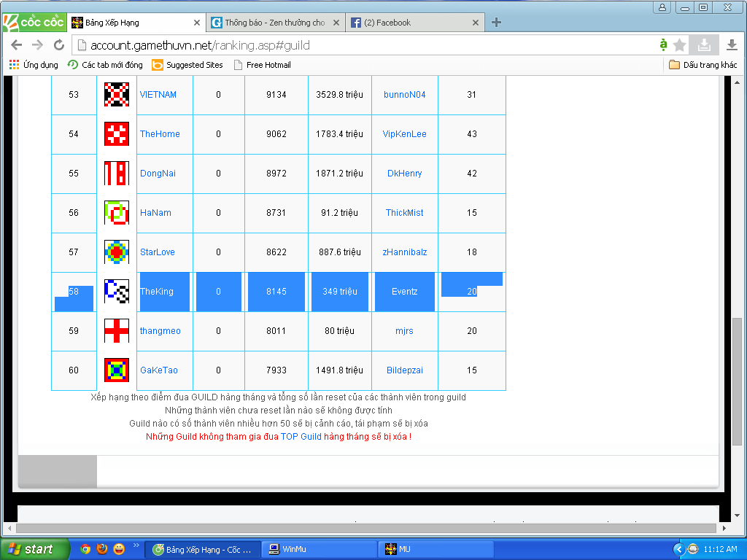Launch Chrome from the quick launch bar

tap(85, 549)
